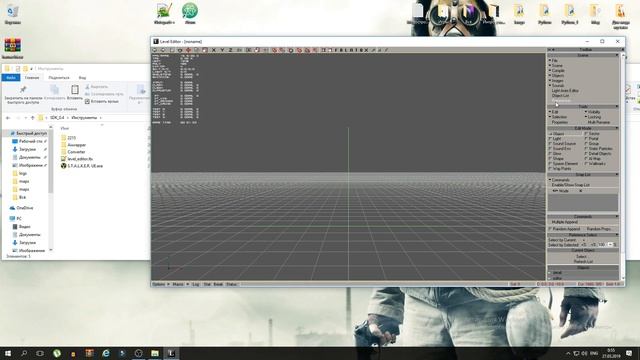Collapse the Edit Mode panel header arrow
This screenshot has height=360, width=640.
(617, 128)
